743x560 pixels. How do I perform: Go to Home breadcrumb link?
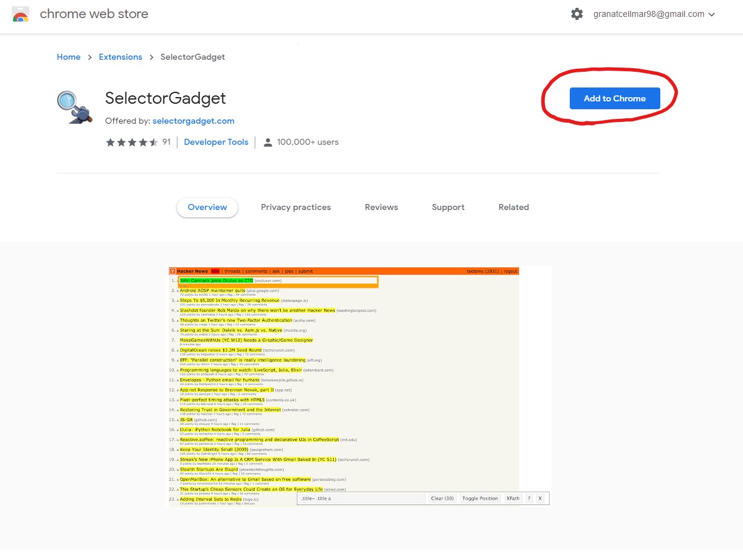69,57
